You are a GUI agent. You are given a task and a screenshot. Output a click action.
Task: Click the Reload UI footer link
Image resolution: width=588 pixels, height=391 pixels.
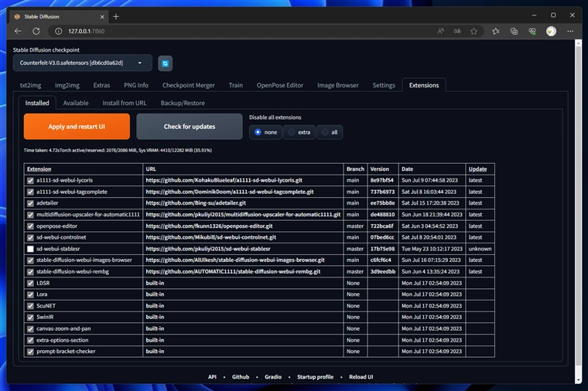pos(361,377)
